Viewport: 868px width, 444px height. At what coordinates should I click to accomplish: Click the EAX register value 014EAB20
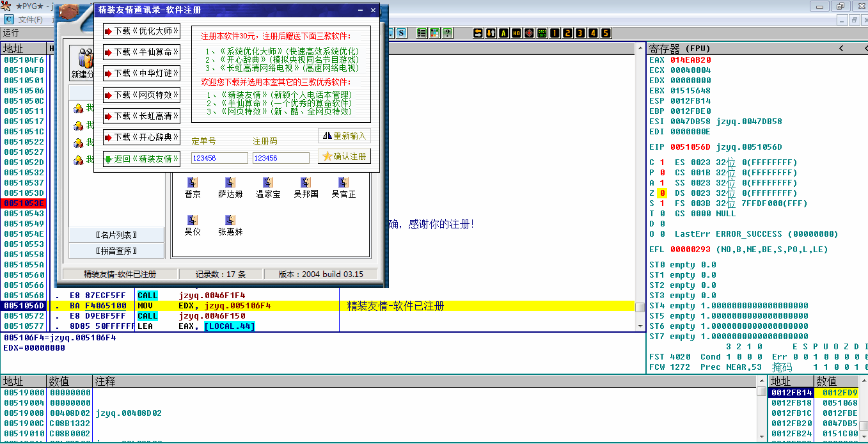(691, 59)
